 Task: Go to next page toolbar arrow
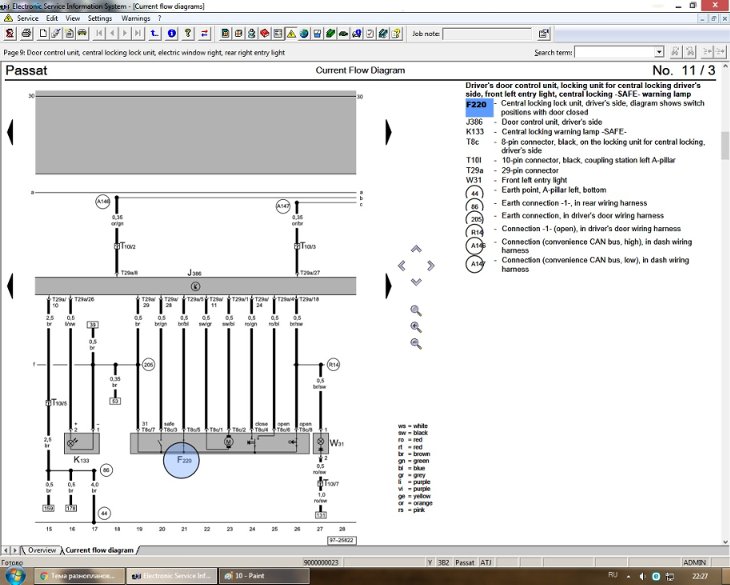click(x=125, y=34)
